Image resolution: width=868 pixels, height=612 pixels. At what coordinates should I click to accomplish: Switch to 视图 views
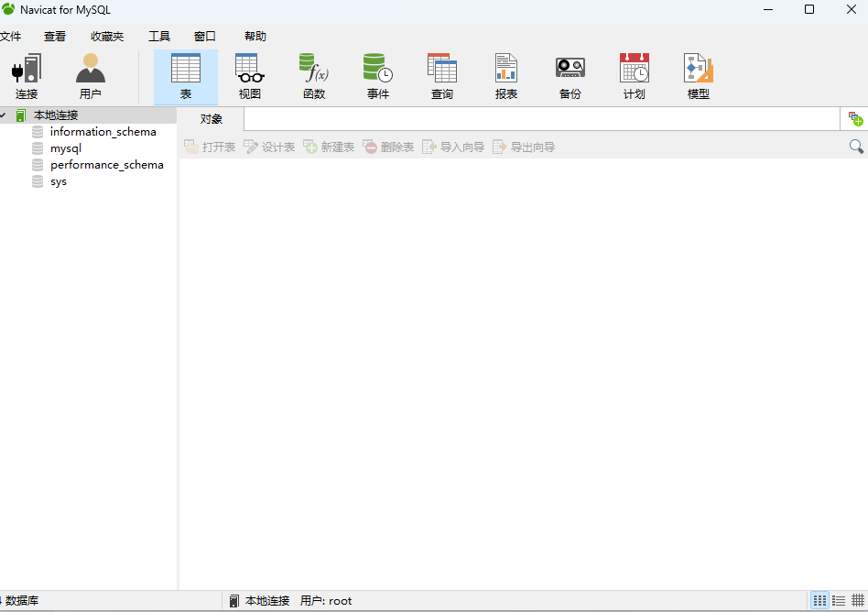click(250, 76)
